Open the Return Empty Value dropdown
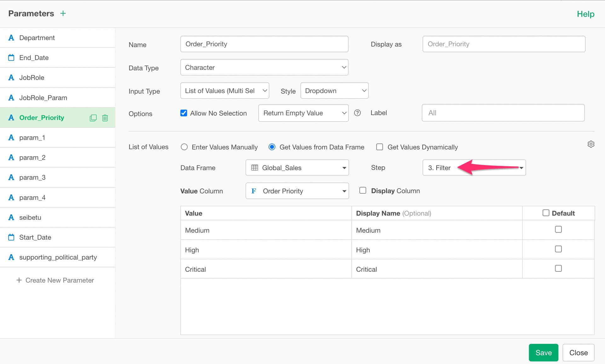Screen dimensions: 605x364 point(303,113)
